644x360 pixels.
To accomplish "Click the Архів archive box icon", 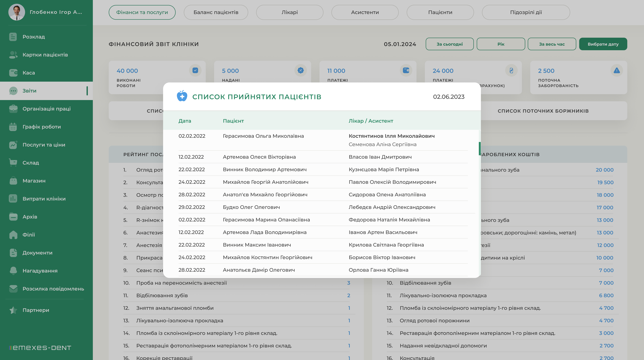I will 13,217.
